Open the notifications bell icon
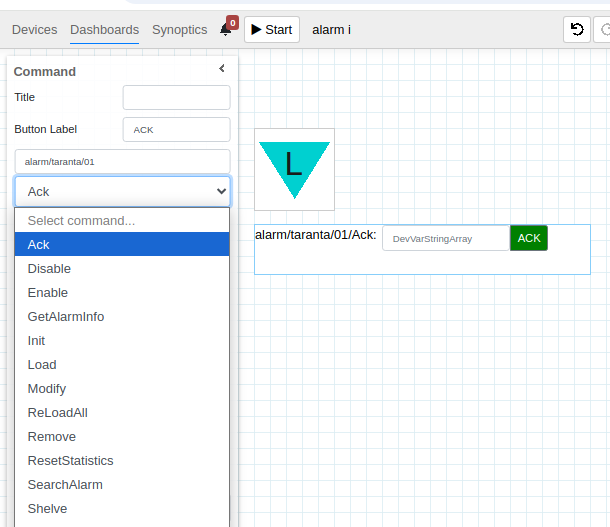The width and height of the screenshot is (610, 527). coord(225,30)
